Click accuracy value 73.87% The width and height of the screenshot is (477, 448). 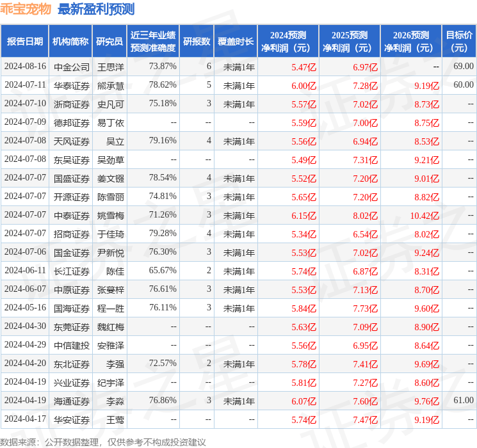coord(163,66)
